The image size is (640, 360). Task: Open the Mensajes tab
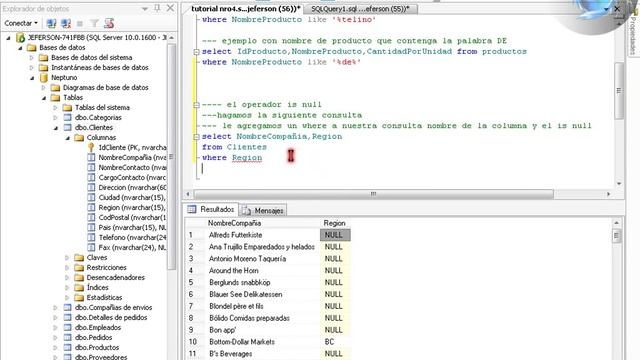coord(263,211)
